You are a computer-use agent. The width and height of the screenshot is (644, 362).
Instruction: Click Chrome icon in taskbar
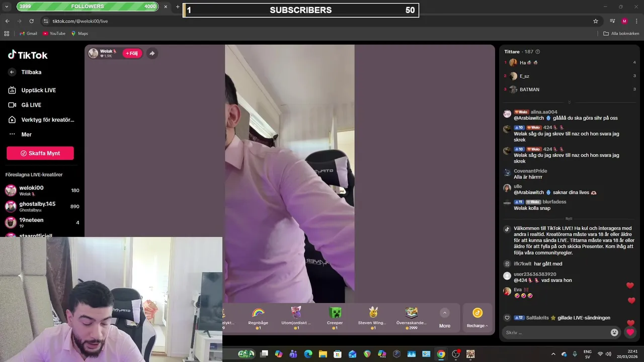point(441,354)
